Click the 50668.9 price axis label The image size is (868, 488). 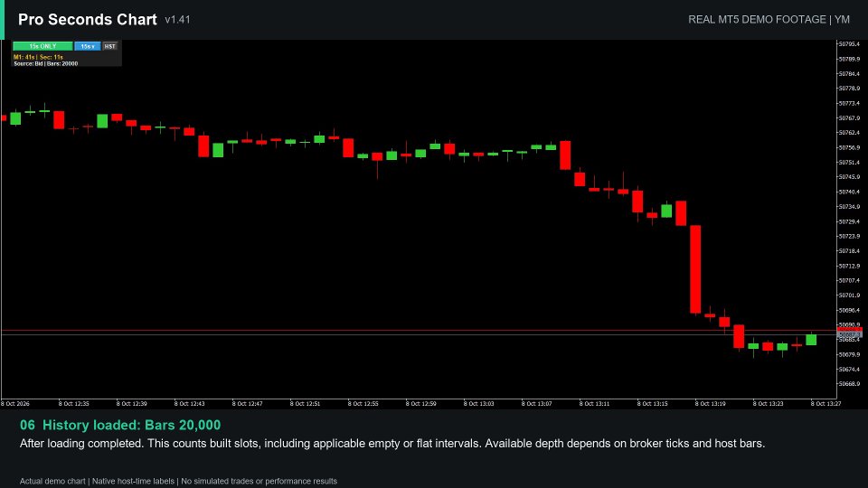[x=849, y=384]
